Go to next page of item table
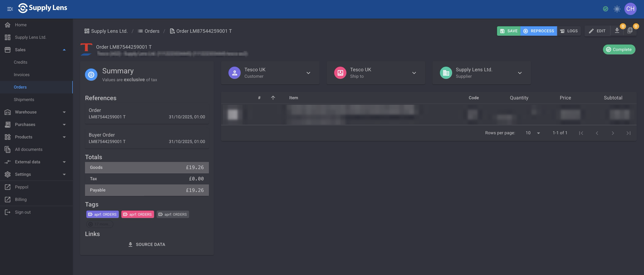The image size is (644, 275). (613, 133)
